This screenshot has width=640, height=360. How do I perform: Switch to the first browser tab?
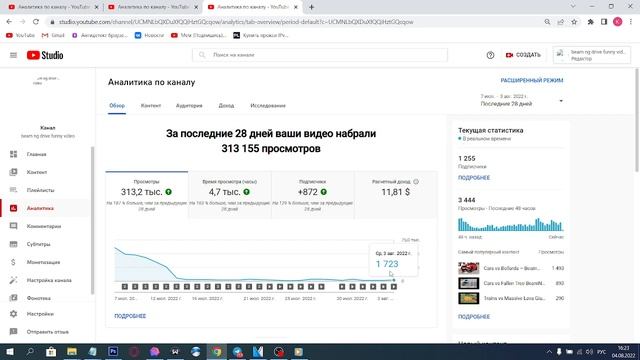[x=53, y=7]
